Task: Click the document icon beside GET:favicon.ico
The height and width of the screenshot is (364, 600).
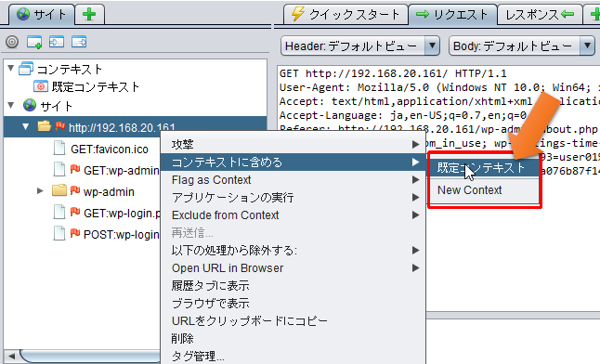Action: (x=59, y=149)
